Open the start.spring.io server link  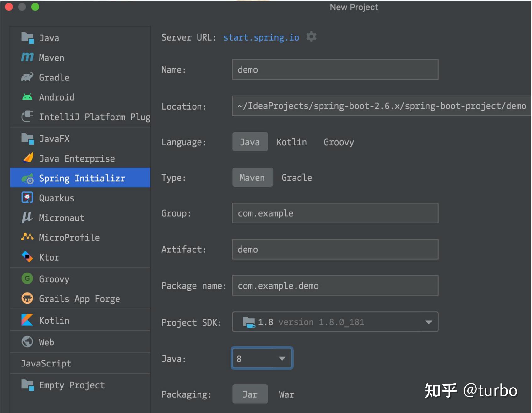pyautogui.click(x=261, y=37)
